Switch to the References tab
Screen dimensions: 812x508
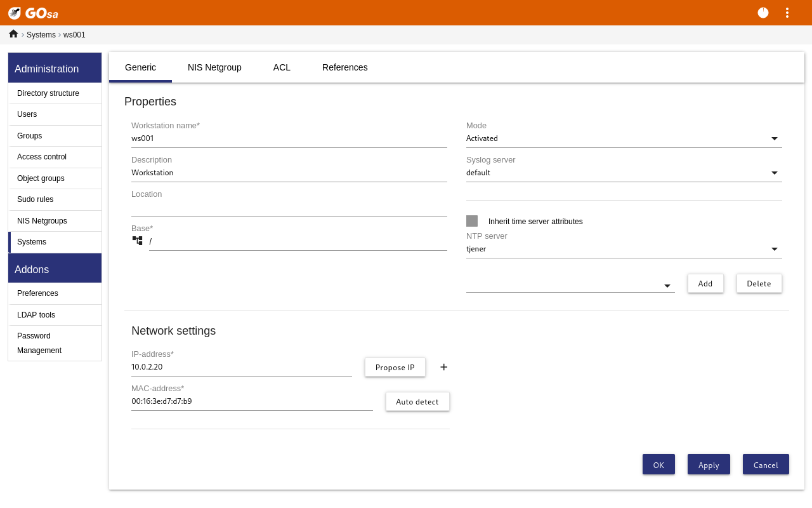(344, 67)
